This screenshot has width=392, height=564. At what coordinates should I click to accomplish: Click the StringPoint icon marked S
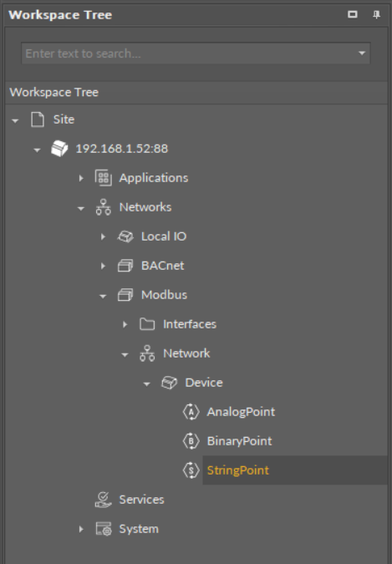(x=191, y=470)
